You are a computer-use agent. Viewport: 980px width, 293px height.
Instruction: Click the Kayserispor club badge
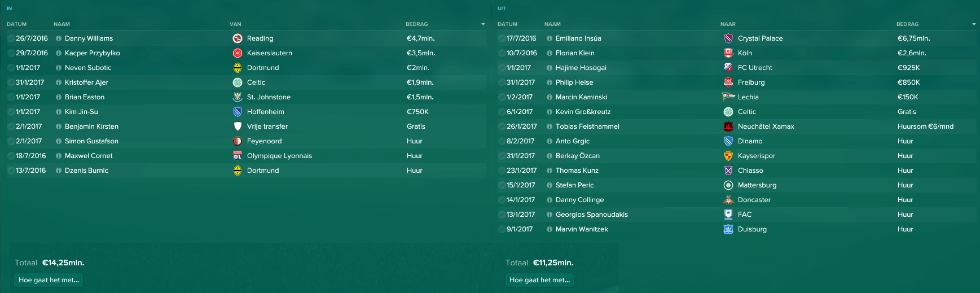(x=728, y=156)
